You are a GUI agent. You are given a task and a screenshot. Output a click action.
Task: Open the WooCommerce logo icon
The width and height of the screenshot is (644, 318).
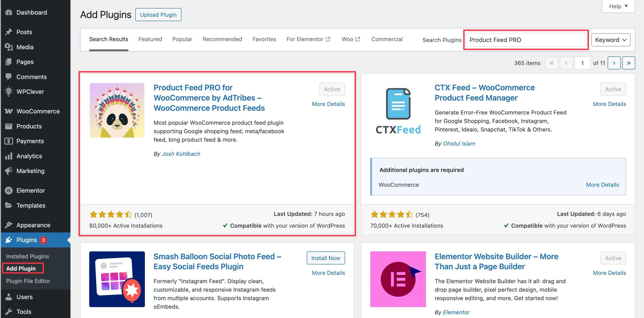(9, 111)
